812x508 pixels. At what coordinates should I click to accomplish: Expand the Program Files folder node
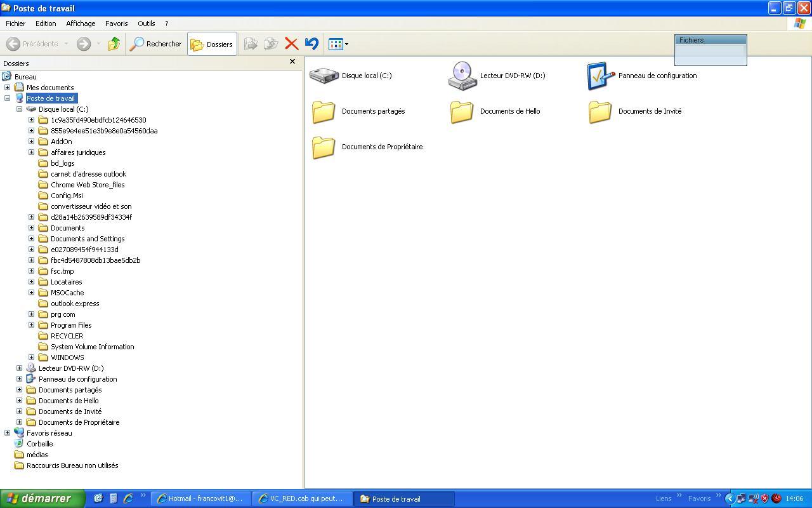[x=31, y=325]
